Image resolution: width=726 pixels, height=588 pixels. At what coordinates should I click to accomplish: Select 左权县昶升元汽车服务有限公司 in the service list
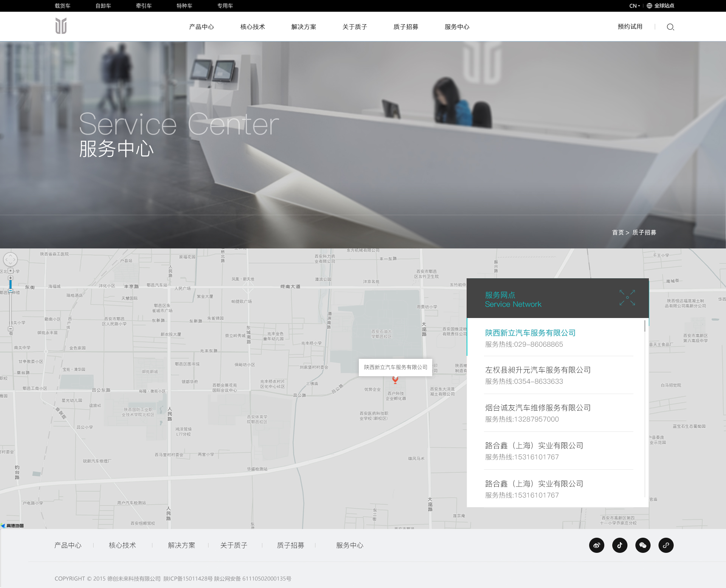pyautogui.click(x=538, y=370)
